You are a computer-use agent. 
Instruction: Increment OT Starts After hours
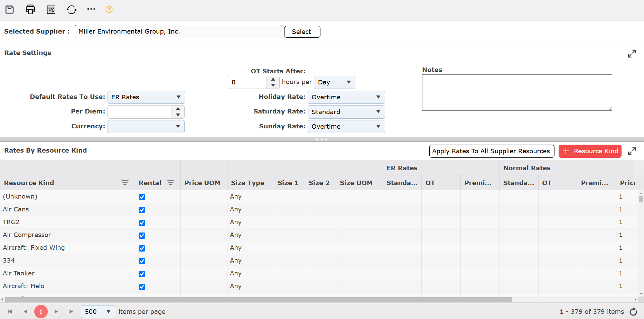[273, 80]
